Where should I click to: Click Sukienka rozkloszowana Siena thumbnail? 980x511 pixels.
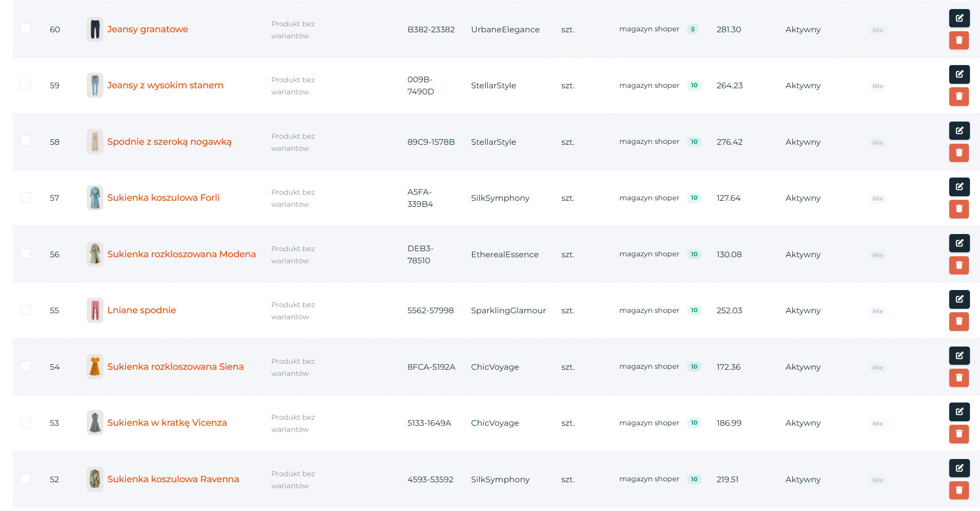(95, 367)
